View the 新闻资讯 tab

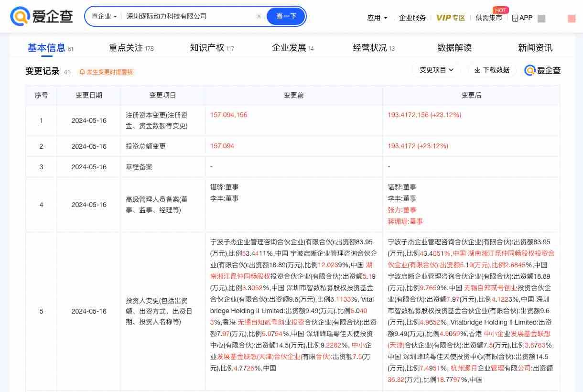coord(535,48)
